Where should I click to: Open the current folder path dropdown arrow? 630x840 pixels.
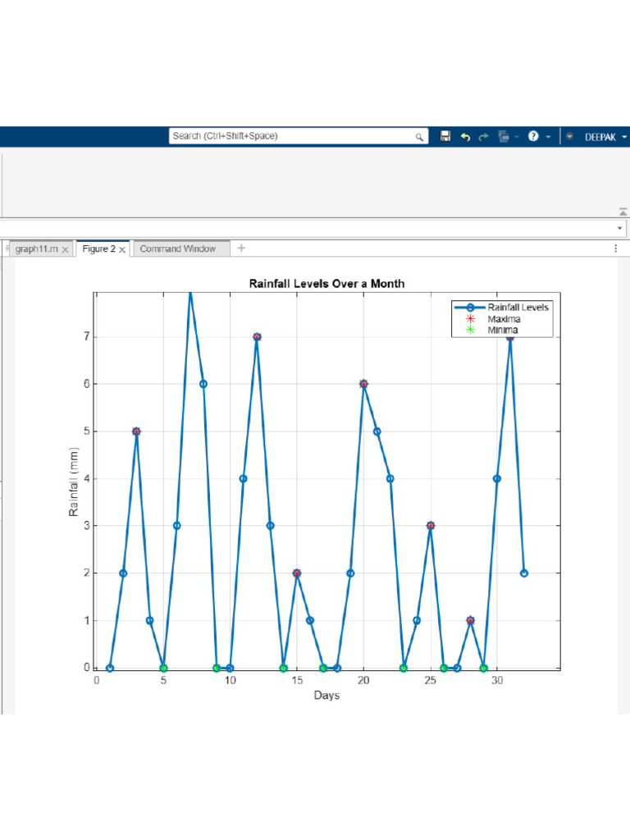click(x=619, y=227)
